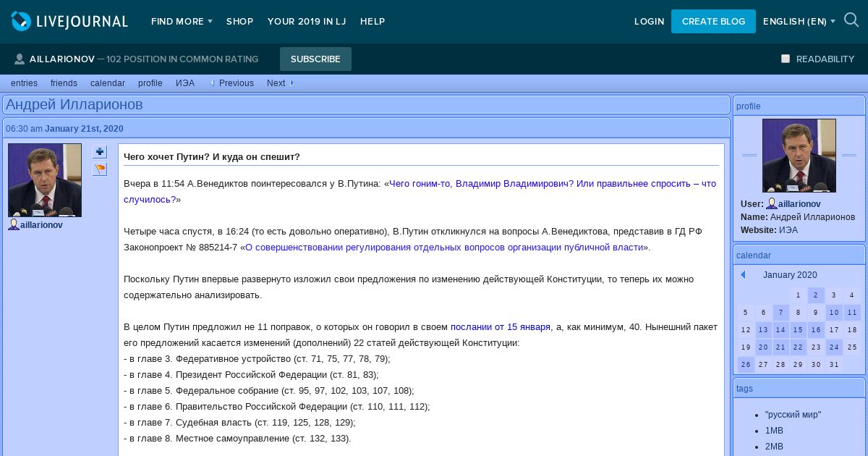This screenshot has width=868, height=456.
Task: Click user head icon under post avatar
Action: 14,225
